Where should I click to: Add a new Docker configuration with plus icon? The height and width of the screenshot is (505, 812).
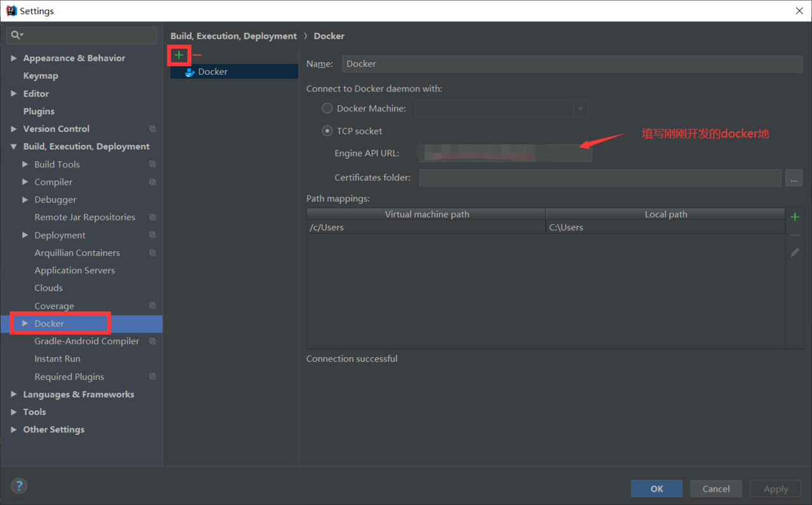(179, 55)
